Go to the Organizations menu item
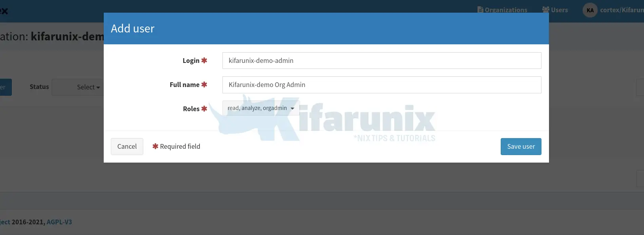The width and height of the screenshot is (644, 235). (502, 10)
